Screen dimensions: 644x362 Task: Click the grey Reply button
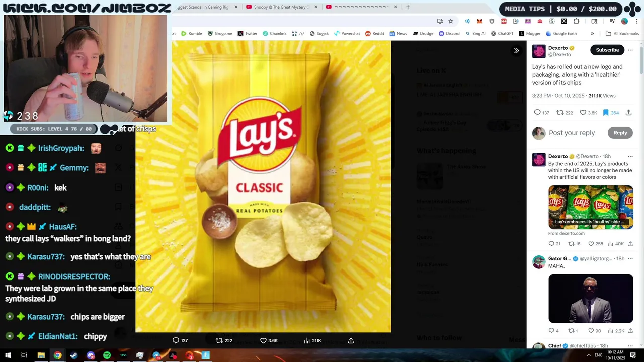click(x=620, y=133)
